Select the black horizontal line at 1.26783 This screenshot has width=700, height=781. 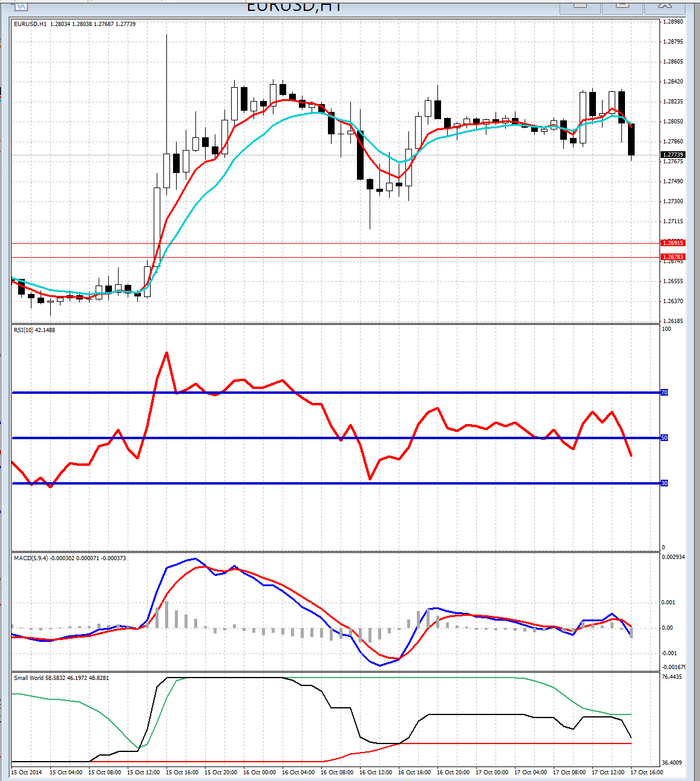click(x=335, y=257)
